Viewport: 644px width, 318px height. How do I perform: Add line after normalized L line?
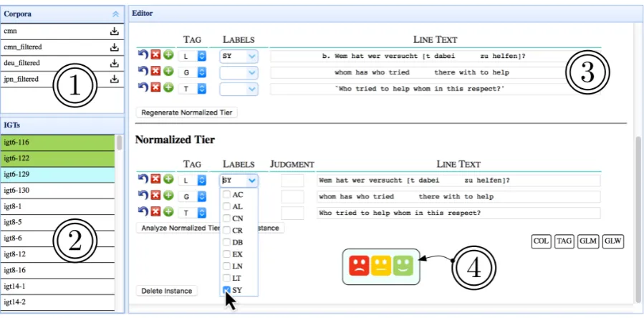tap(168, 179)
